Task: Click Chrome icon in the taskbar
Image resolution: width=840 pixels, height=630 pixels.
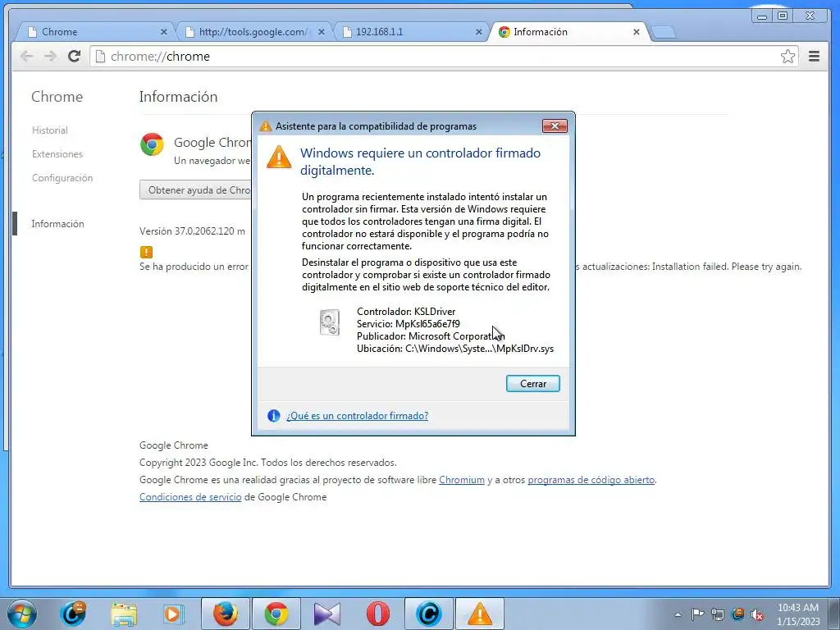Action: (276, 614)
